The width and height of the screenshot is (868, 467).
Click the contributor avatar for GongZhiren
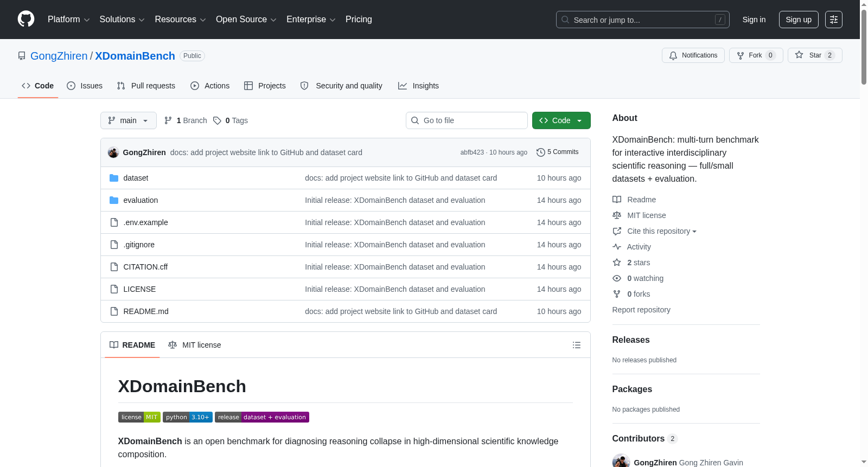[621, 462]
